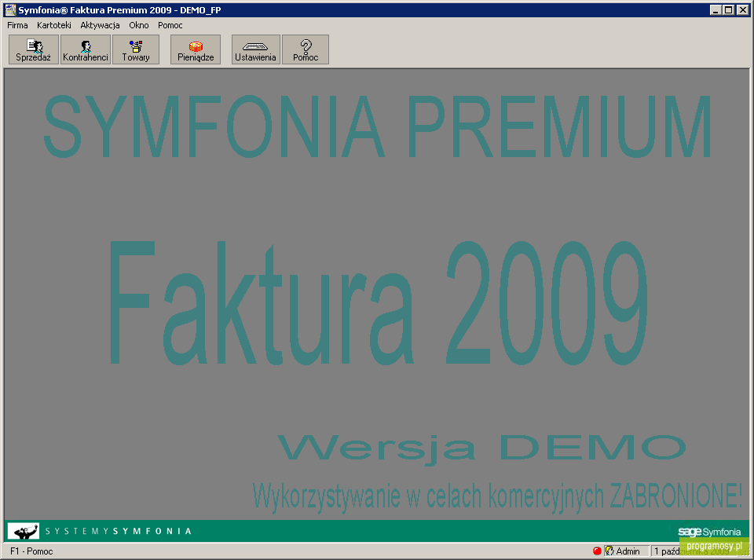Open the Firma menu
754x560 pixels.
17,25
